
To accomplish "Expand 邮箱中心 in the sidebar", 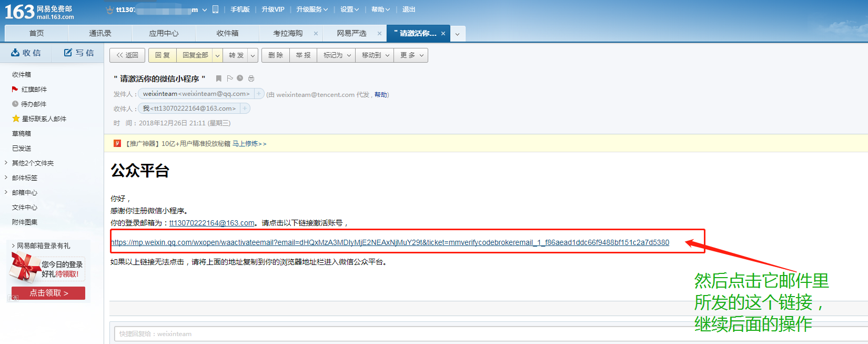I will coord(6,192).
